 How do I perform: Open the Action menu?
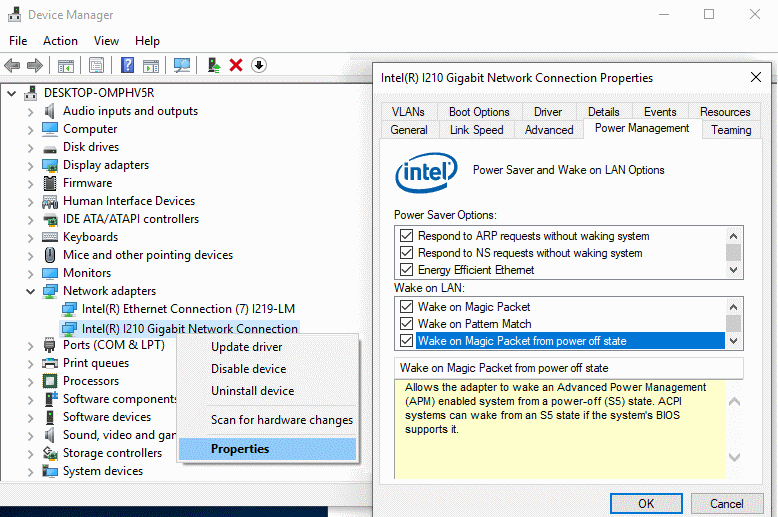point(61,41)
